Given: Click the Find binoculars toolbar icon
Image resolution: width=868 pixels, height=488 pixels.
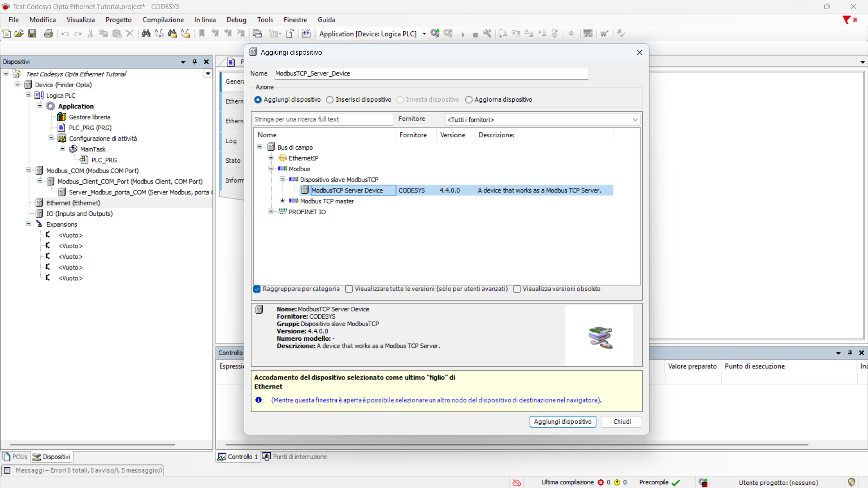Looking at the screenshot, I should [x=146, y=33].
